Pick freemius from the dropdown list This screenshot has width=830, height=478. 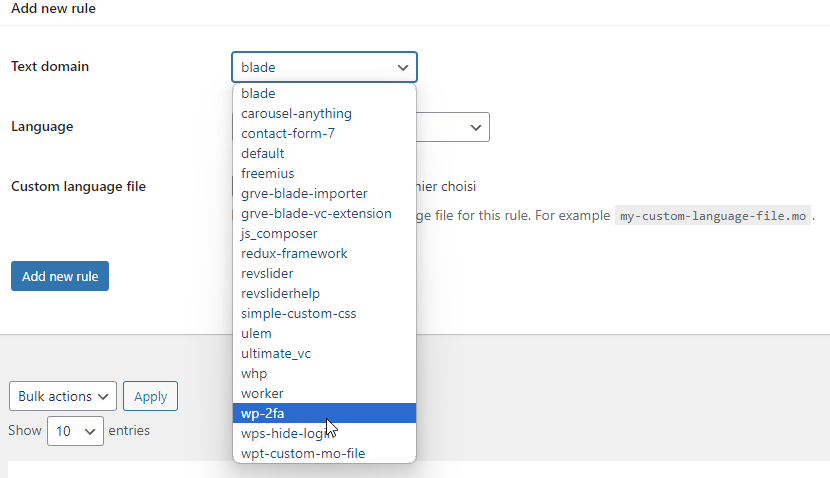[267, 173]
